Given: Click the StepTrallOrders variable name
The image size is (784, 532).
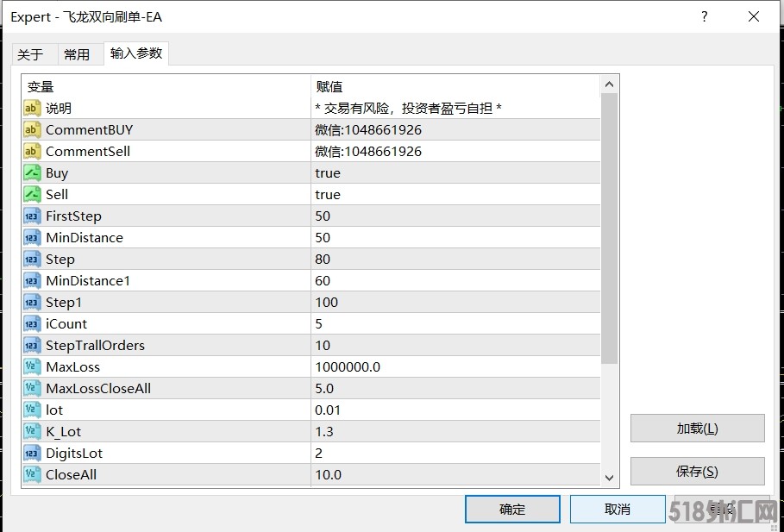Looking at the screenshot, I should pos(95,346).
